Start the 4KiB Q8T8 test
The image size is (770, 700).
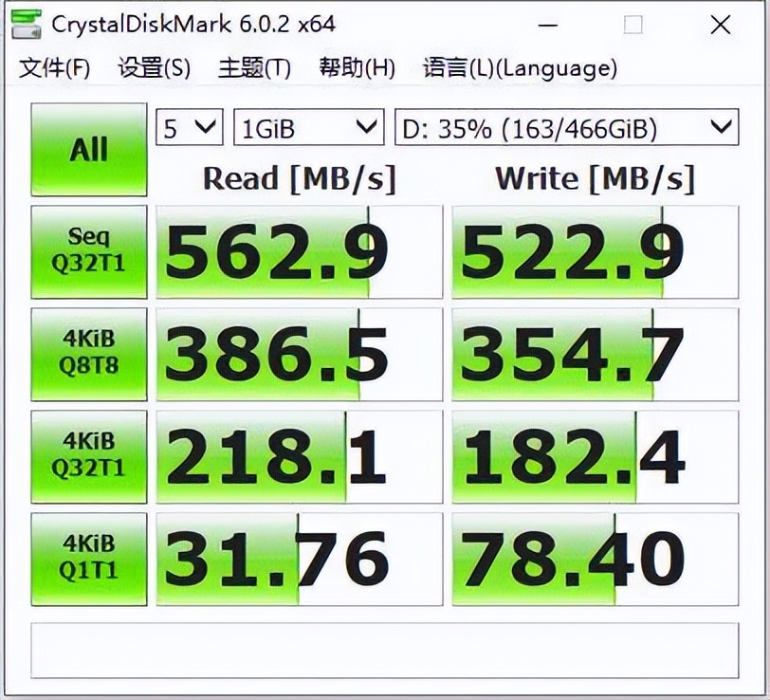89,354
